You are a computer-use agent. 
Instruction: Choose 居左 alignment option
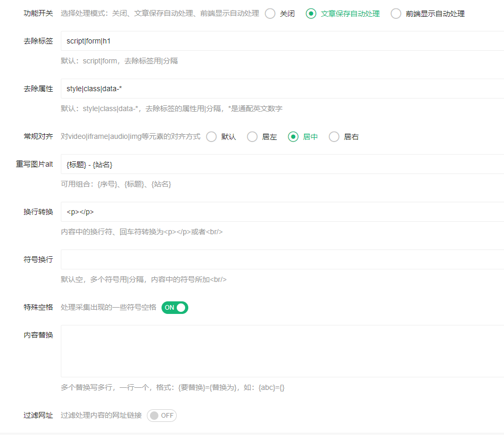click(252, 137)
